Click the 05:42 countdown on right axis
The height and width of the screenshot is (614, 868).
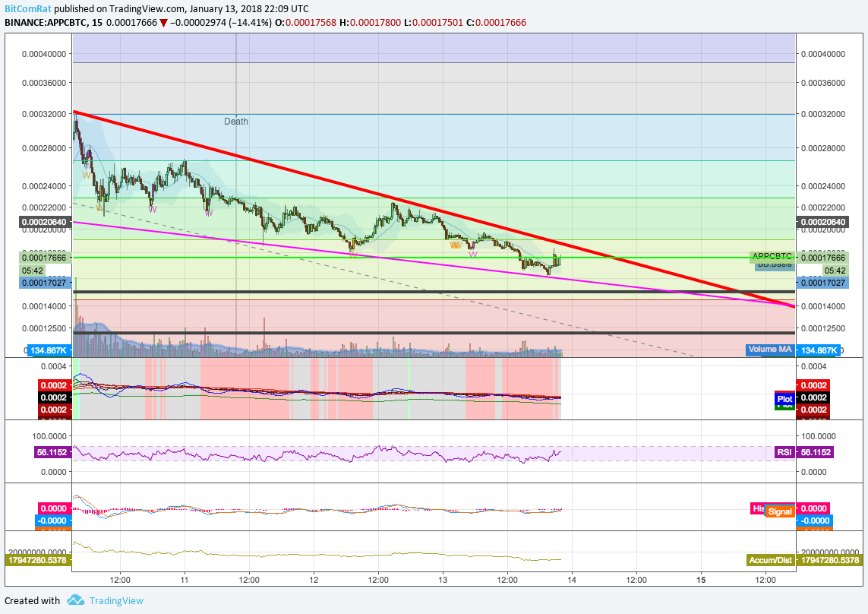point(835,271)
